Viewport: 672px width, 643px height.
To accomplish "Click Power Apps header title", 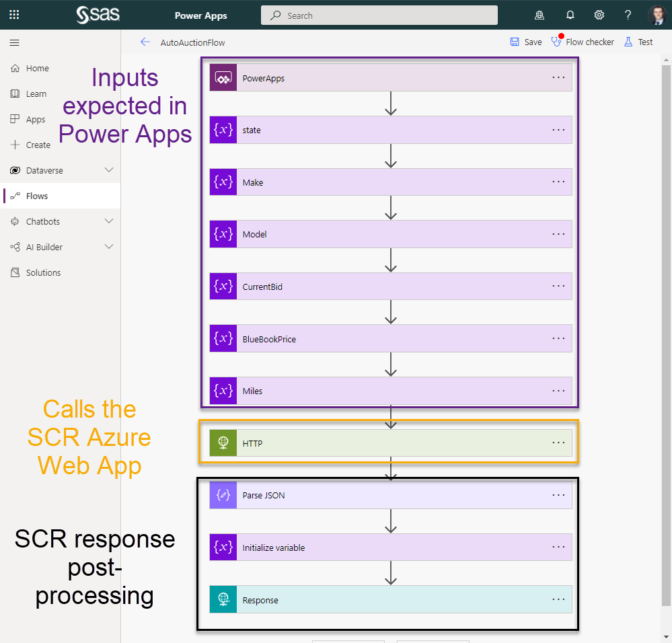I will [x=200, y=15].
